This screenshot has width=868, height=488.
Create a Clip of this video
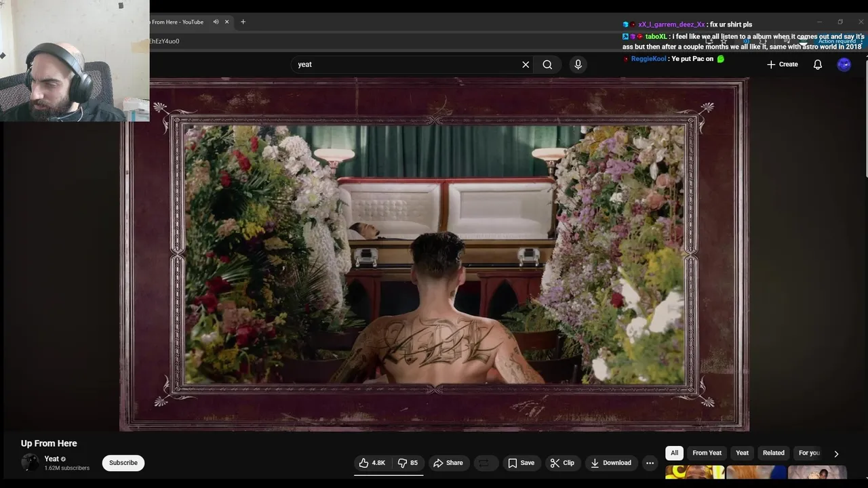(562, 463)
